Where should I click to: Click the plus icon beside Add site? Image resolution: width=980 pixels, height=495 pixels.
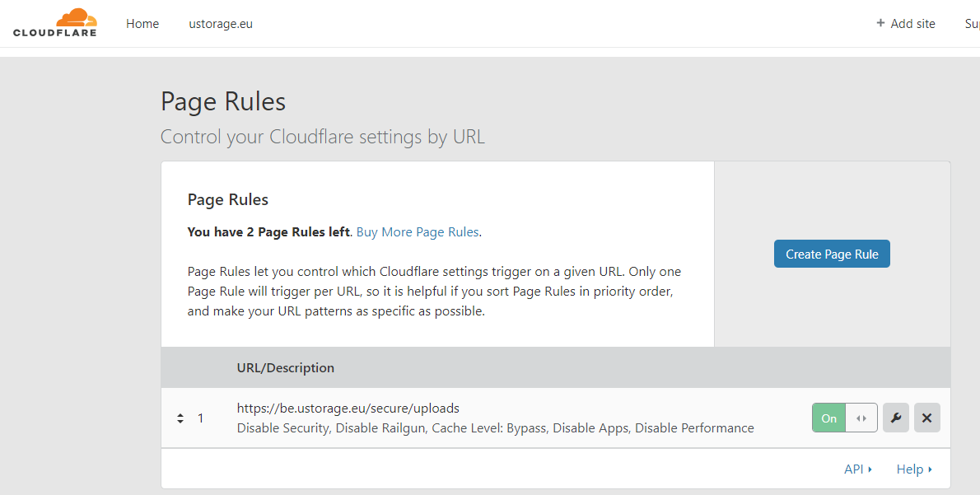pyautogui.click(x=880, y=23)
